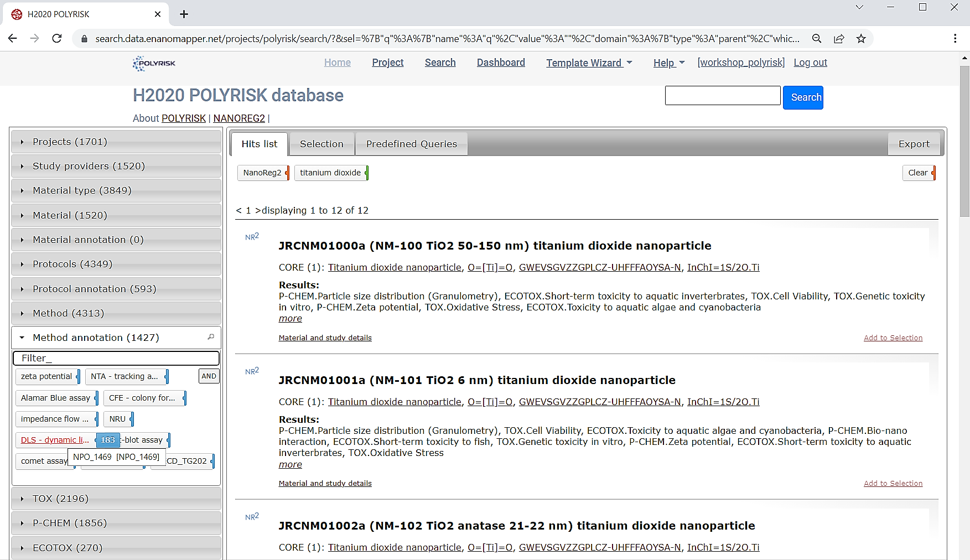Viewport: 970px width, 560px height.
Task: Toggle the Alamar Blue assay filter tag
Action: pos(55,398)
